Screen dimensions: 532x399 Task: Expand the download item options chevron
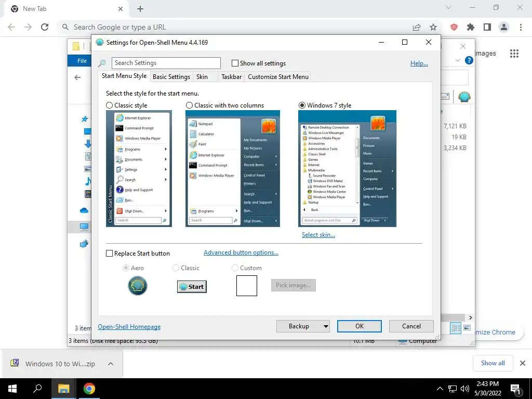point(111,364)
